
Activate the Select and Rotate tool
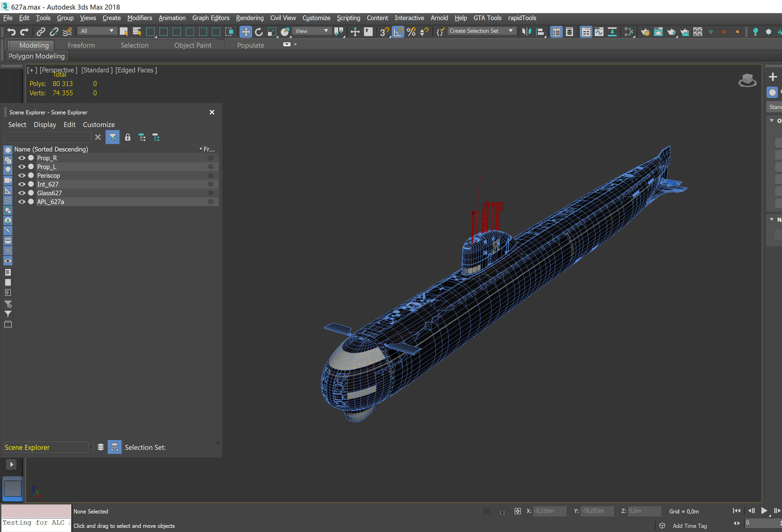tap(259, 32)
